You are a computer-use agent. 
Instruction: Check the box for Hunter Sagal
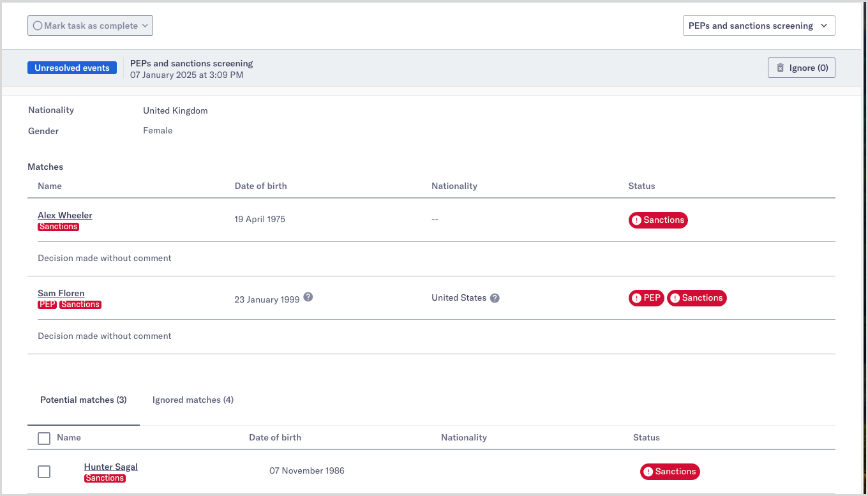coord(44,472)
